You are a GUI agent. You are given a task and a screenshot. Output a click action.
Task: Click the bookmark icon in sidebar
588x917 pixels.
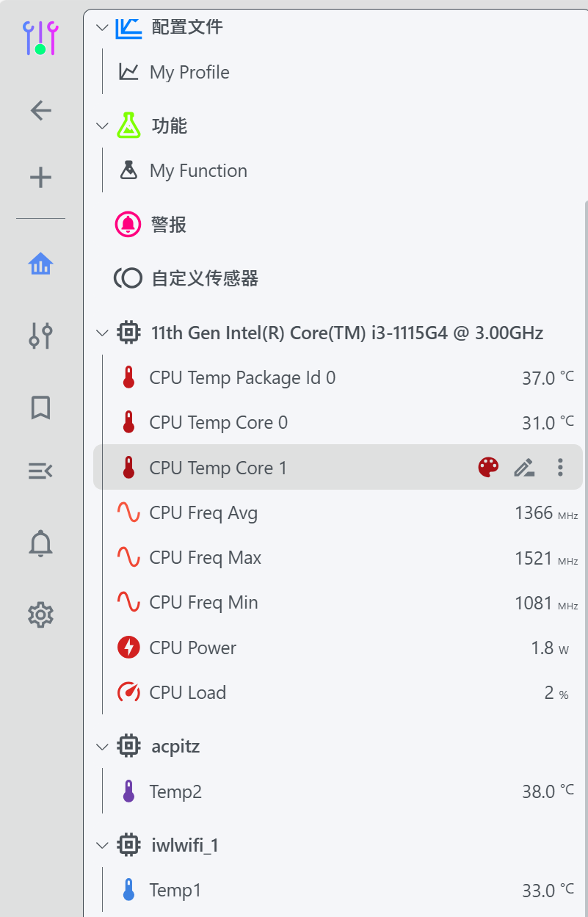click(x=40, y=407)
